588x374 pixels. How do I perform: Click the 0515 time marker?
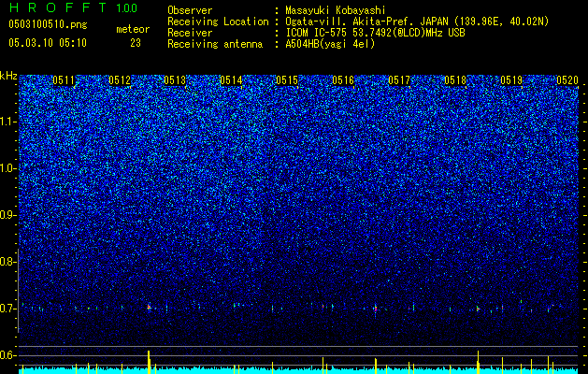point(287,80)
